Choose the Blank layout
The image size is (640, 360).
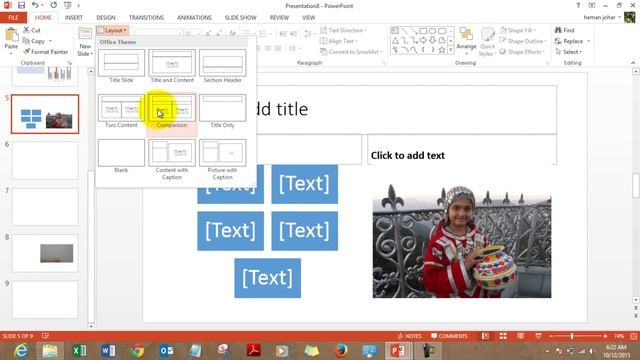[x=121, y=156]
